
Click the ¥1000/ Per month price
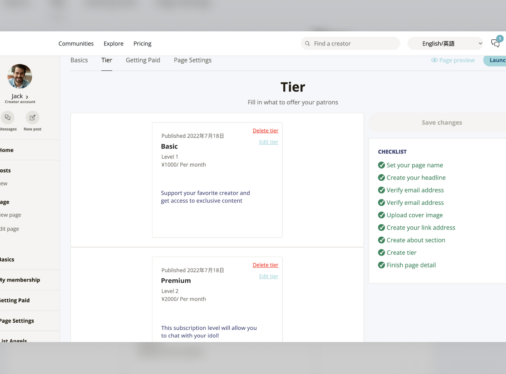click(184, 165)
